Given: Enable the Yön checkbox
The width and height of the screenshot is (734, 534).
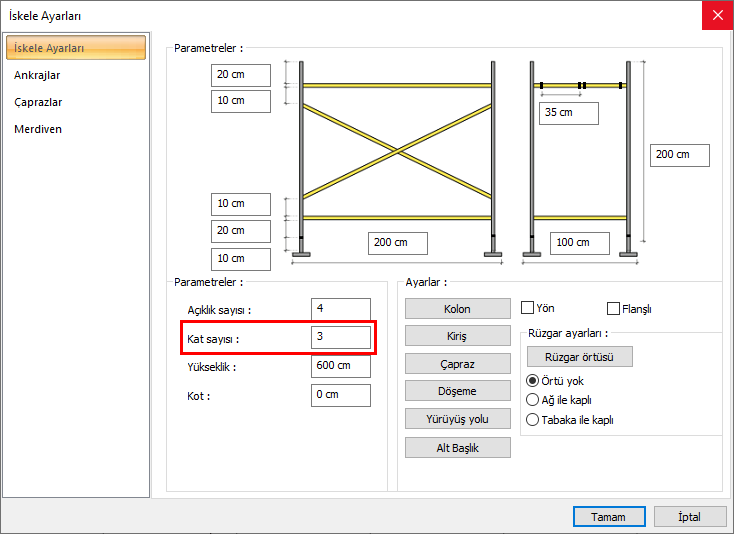Looking at the screenshot, I should 528,309.
